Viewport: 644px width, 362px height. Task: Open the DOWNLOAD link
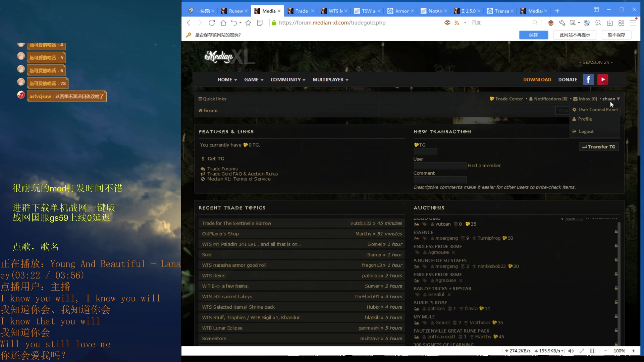(537, 80)
